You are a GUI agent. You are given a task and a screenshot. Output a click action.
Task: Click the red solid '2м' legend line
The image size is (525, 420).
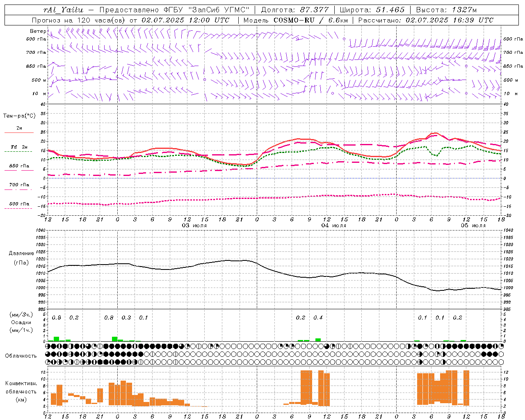19,133
